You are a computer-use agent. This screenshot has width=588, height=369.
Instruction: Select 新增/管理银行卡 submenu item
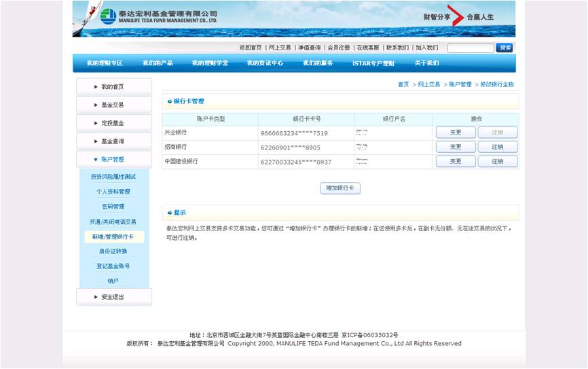click(113, 237)
